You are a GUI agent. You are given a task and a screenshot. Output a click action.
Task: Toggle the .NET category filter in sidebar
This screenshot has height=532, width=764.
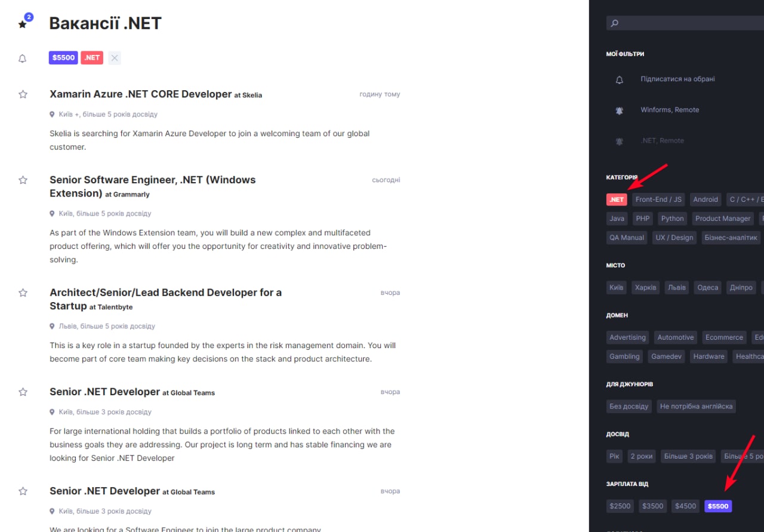pos(617,199)
